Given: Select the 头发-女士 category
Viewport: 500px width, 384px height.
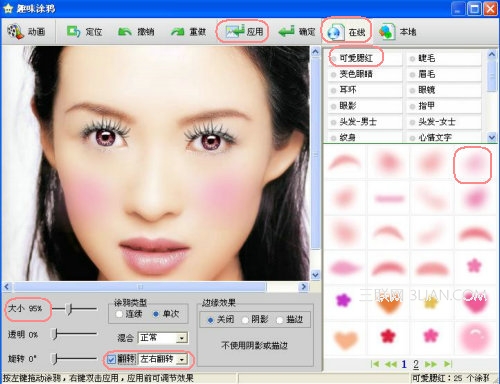Looking at the screenshot, I should pos(444,122).
